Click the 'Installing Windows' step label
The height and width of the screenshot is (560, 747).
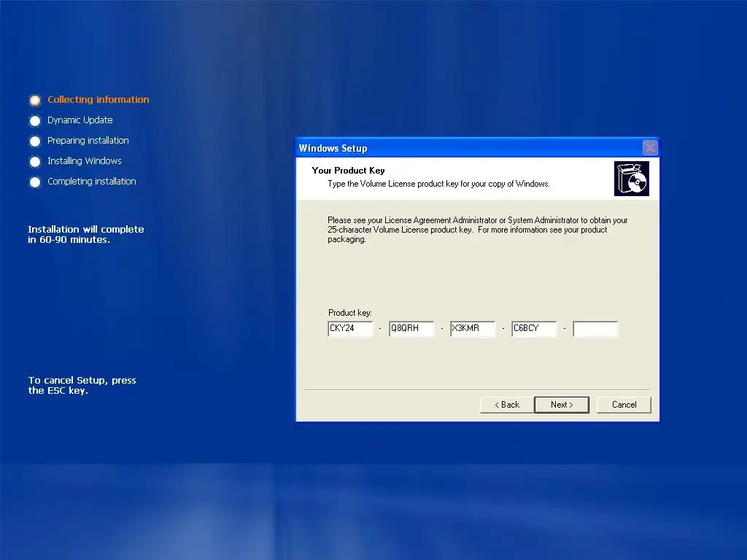pyautogui.click(x=85, y=161)
